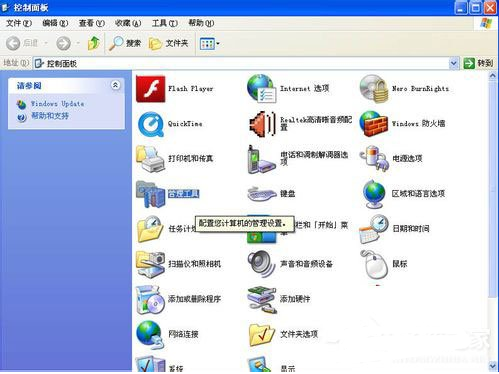Open the 添加或删除程序 CD box icon
This screenshot has height=374, width=499.
151,300
